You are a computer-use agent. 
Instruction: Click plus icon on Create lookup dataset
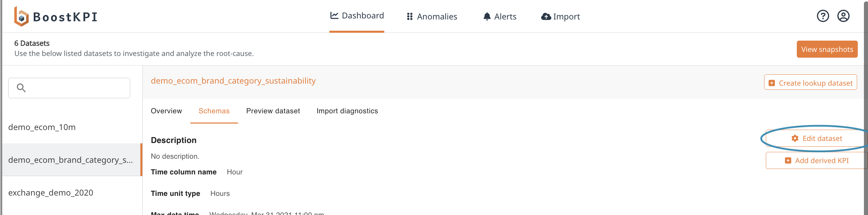pos(772,83)
